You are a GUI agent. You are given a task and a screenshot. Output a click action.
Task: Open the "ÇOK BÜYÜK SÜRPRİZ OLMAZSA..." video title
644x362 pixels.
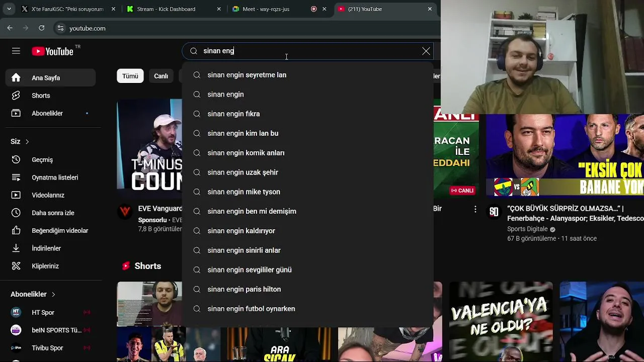(x=575, y=213)
